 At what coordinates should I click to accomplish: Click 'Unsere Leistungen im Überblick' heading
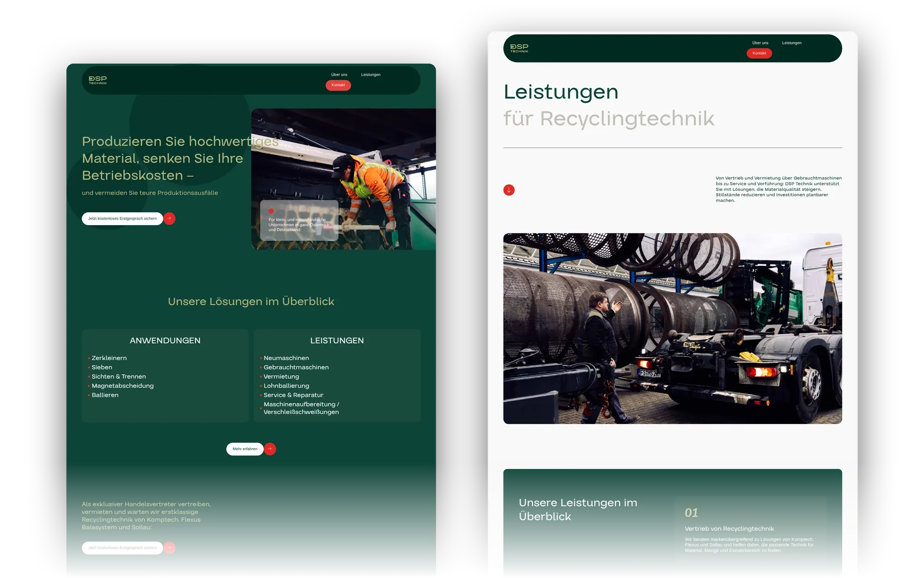578,510
